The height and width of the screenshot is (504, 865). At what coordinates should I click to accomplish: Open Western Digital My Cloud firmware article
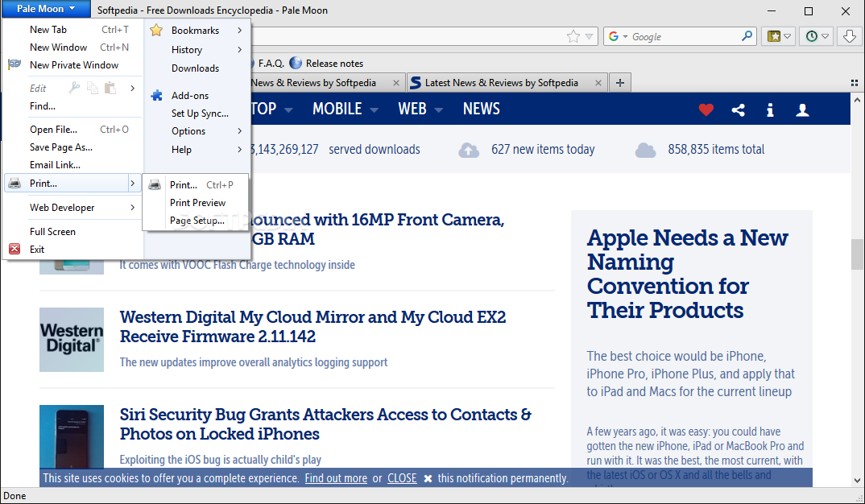point(312,326)
